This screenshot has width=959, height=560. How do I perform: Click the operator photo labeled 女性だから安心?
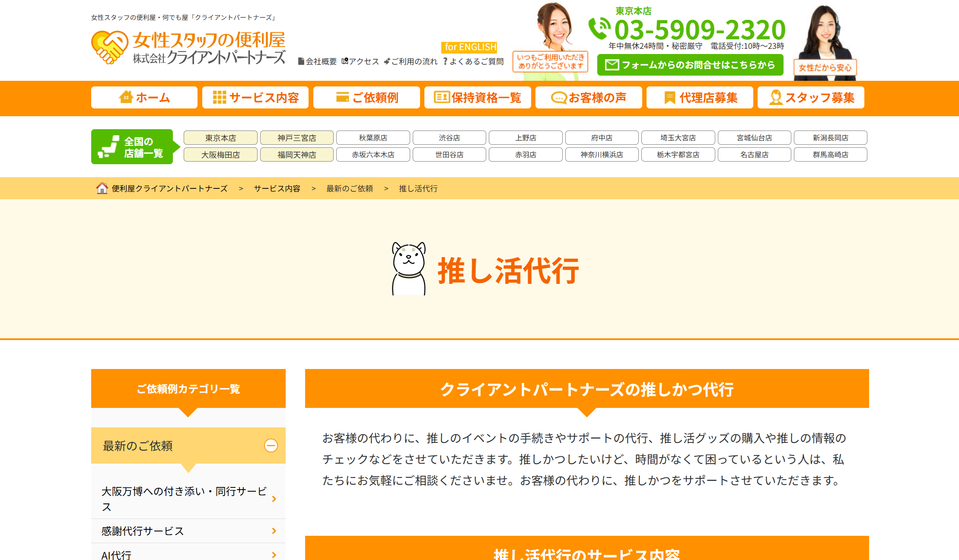click(825, 42)
